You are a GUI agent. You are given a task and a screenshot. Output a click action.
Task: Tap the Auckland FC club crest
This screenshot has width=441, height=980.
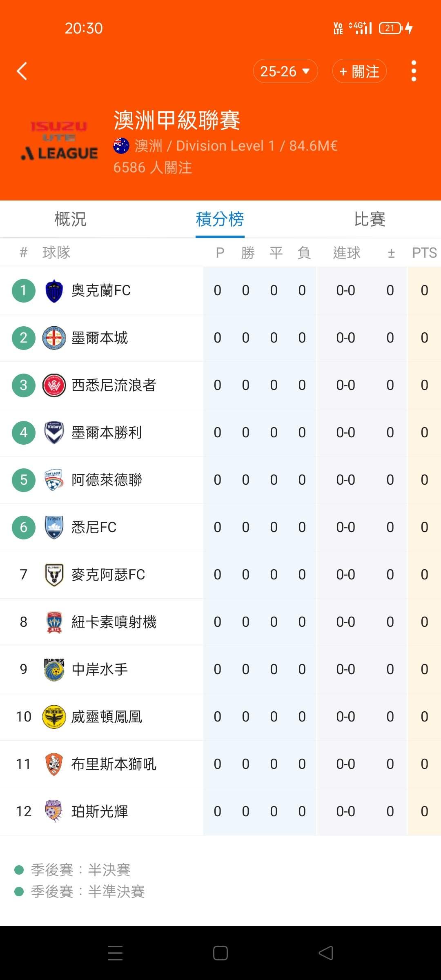pos(54,291)
